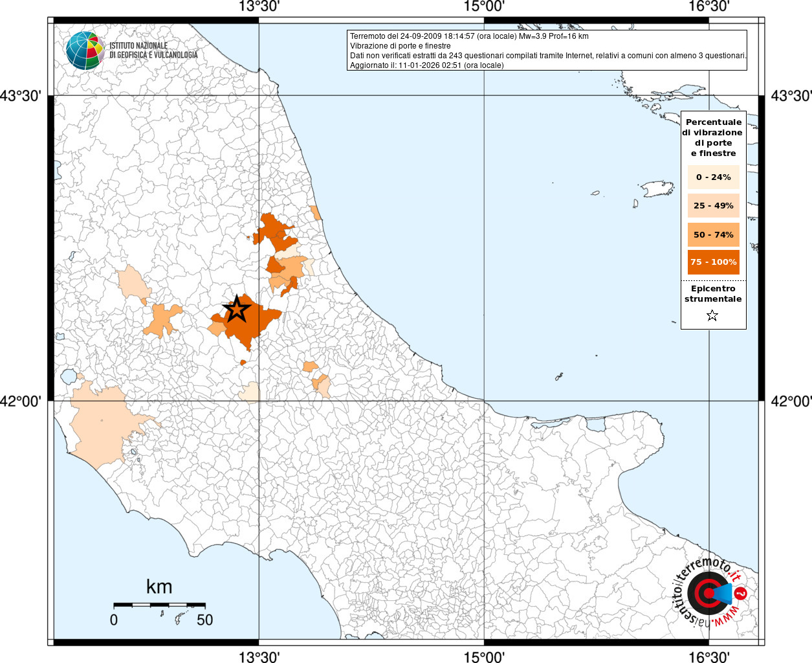Image resolution: width=812 pixels, height=663 pixels.
Task: Click the 'Terremoto del 24-09-2009' header line
Action: [x=469, y=36]
